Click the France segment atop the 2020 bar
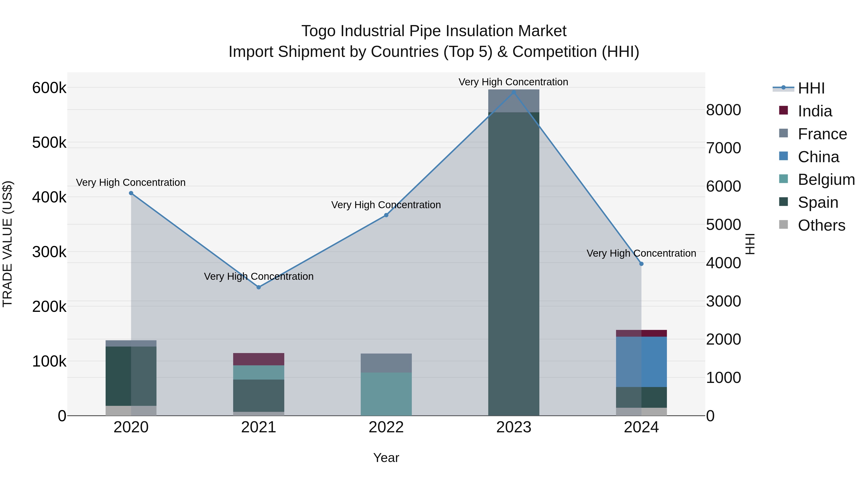Image resolution: width=868 pixels, height=488 pixels. pos(131,343)
